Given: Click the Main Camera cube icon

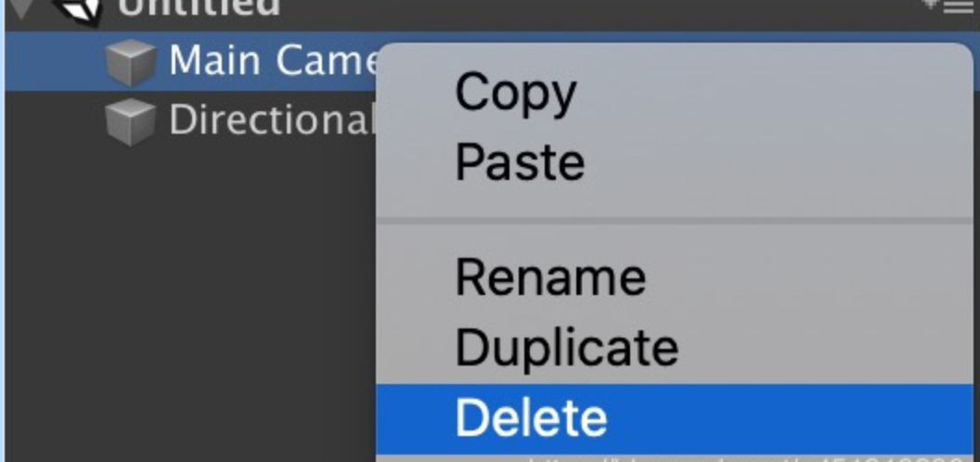Looking at the screenshot, I should (130, 63).
